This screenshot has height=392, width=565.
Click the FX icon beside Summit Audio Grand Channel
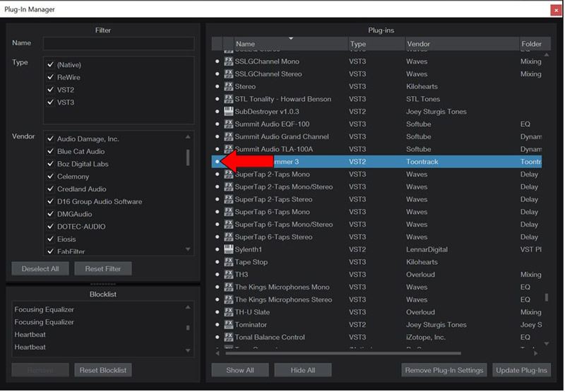[x=228, y=136]
